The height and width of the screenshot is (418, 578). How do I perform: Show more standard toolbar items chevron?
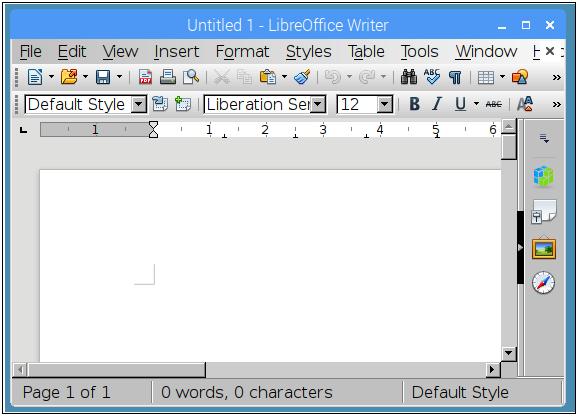(x=557, y=78)
